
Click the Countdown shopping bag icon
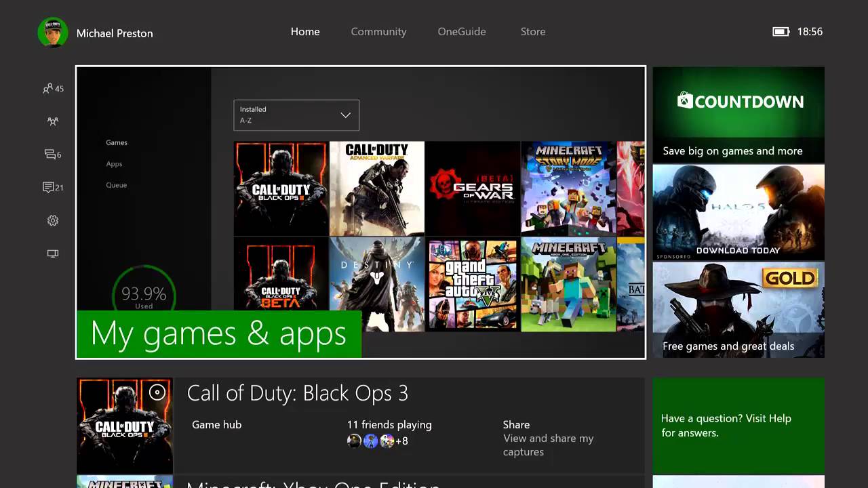click(685, 101)
